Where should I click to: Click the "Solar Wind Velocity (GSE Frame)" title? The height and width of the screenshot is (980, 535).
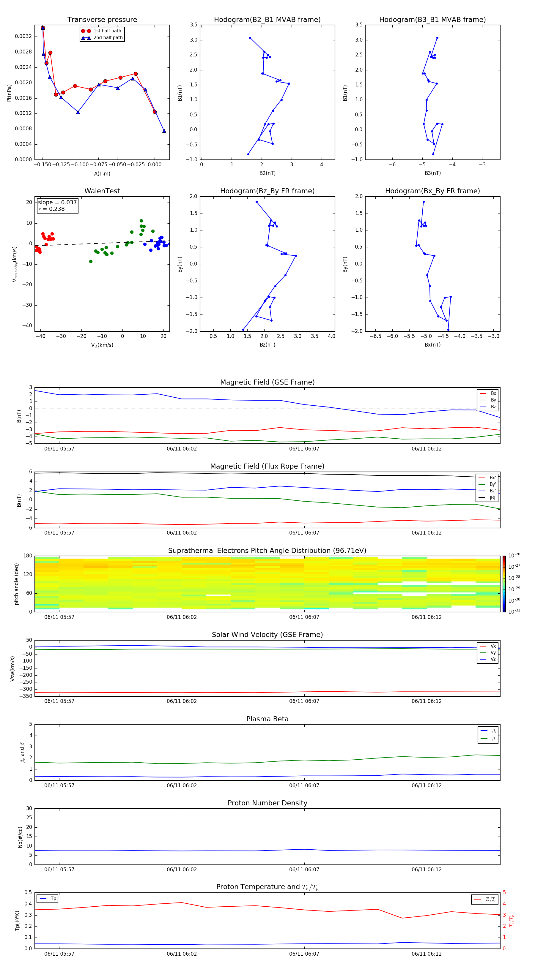(267, 635)
